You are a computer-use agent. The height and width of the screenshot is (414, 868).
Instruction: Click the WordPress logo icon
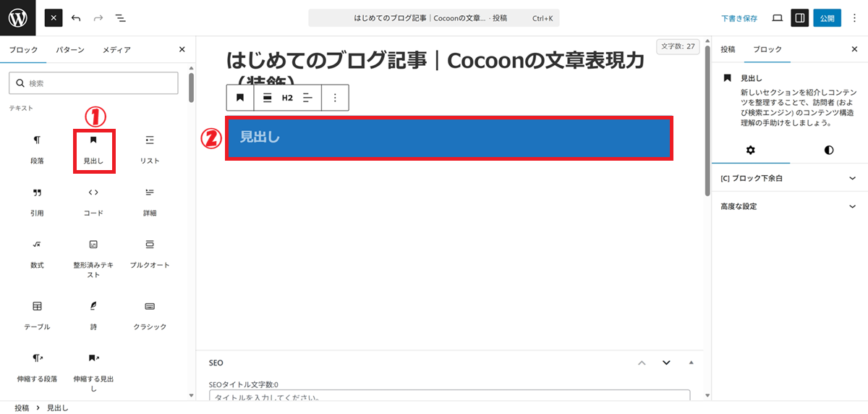coord(17,18)
